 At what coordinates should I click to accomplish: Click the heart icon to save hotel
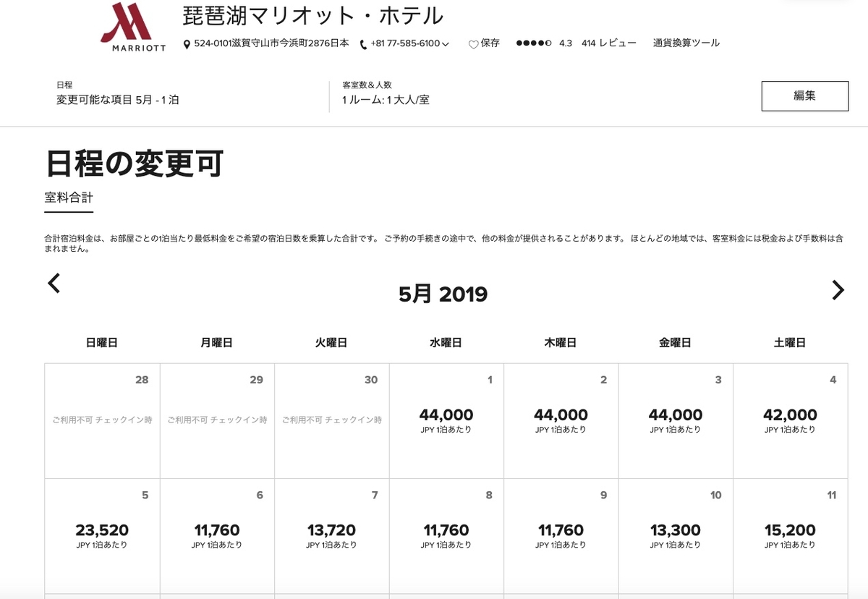(474, 44)
